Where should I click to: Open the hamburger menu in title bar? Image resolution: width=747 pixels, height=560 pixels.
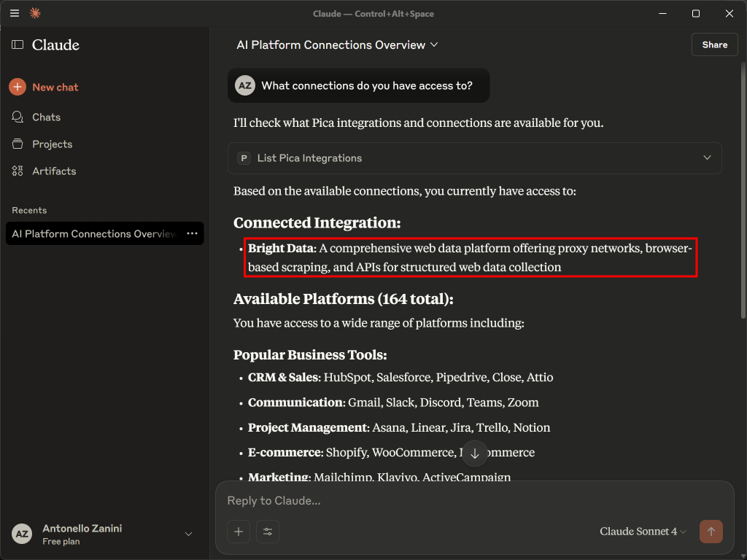(15, 13)
